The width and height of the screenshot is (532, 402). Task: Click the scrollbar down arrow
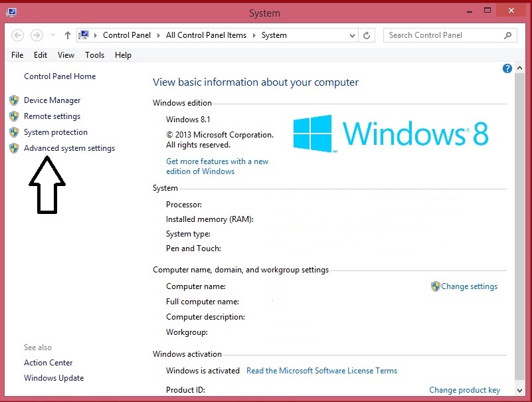click(x=519, y=391)
